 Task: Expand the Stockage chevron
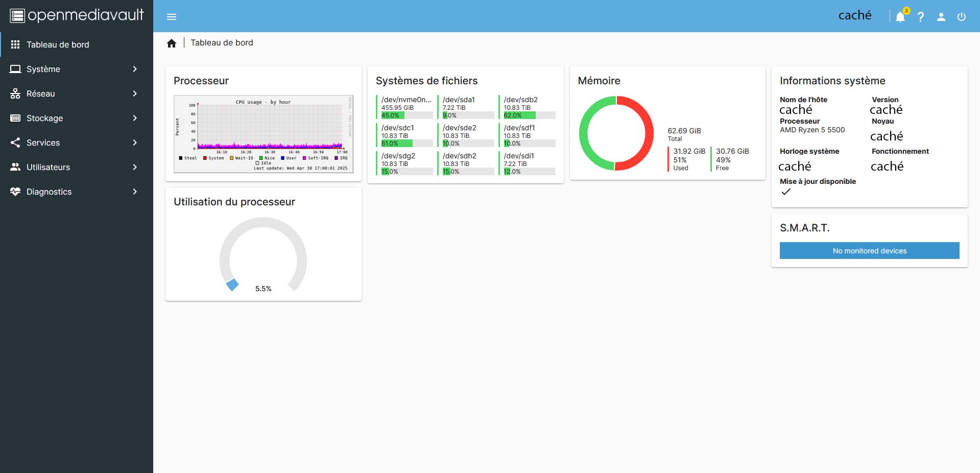click(x=135, y=118)
